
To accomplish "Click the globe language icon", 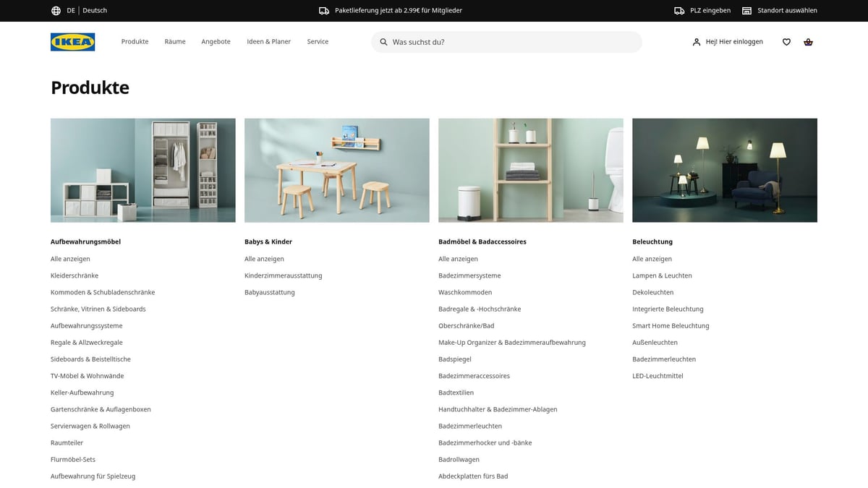I will tap(56, 10).
